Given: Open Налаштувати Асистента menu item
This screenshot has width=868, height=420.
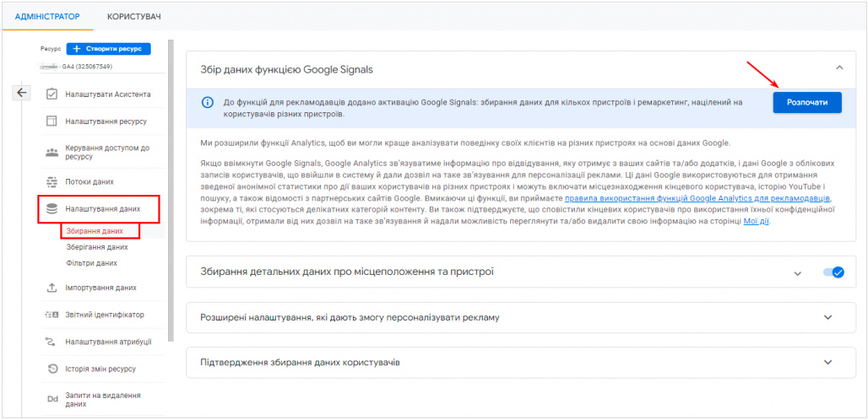Looking at the screenshot, I should point(108,94).
